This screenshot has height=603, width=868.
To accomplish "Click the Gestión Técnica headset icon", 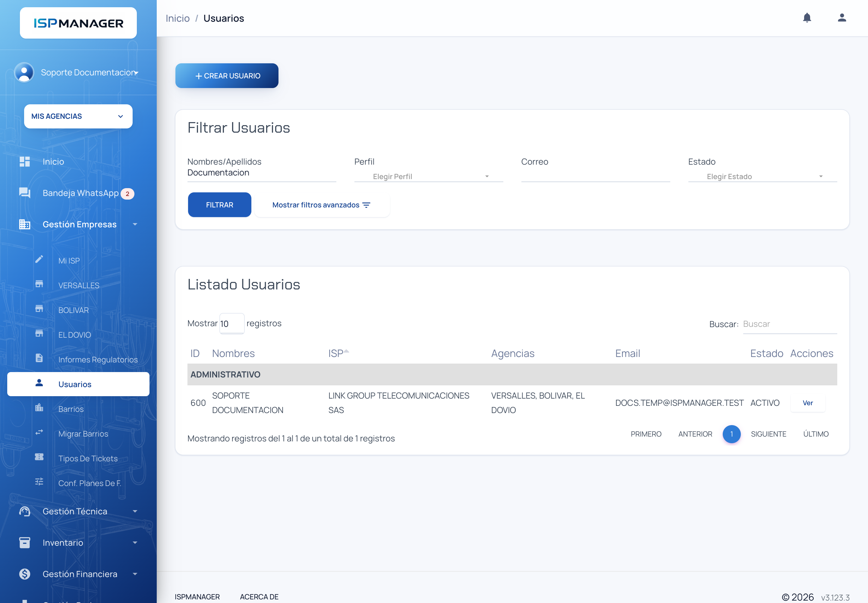I will (x=24, y=512).
